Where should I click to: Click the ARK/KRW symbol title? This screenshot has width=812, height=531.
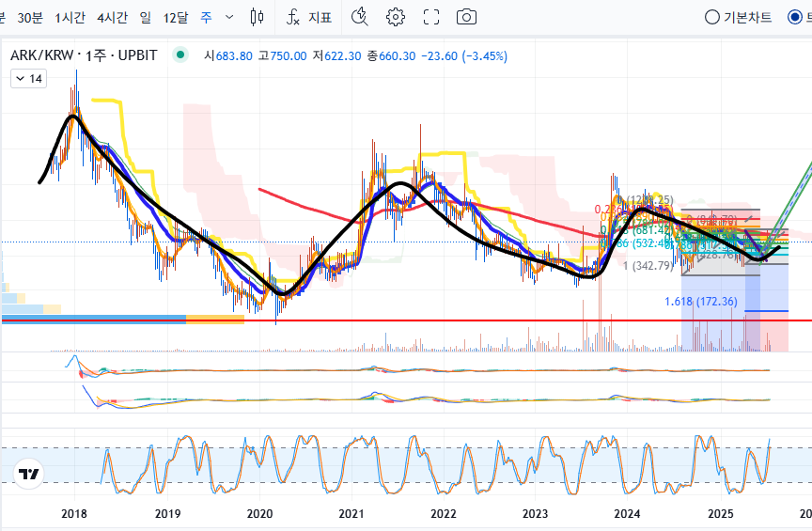point(84,55)
